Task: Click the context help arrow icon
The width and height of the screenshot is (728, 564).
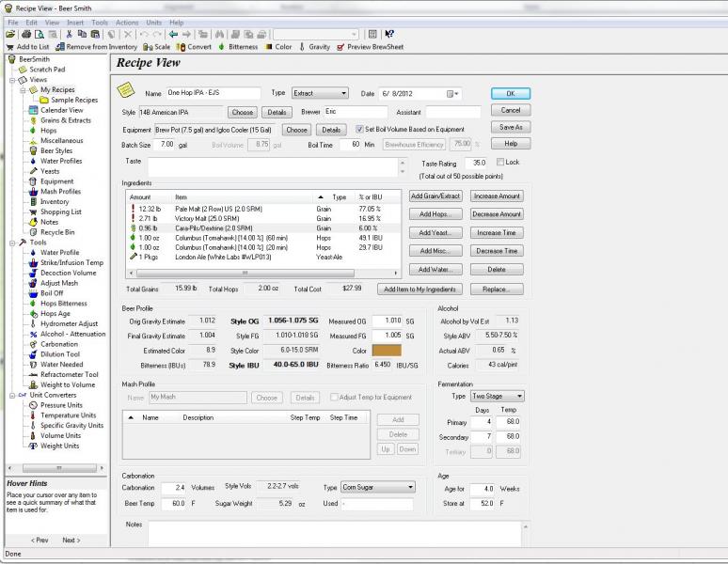Action: [389, 34]
